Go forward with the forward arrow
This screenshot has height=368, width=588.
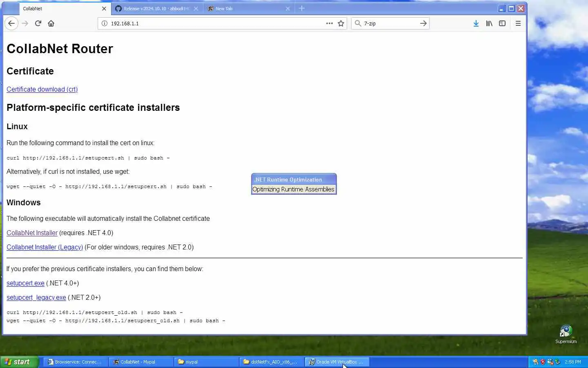click(x=25, y=23)
